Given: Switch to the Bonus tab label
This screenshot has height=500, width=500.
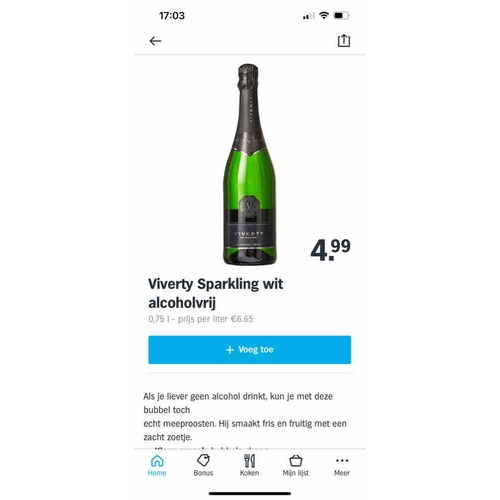Looking at the screenshot, I should click(x=203, y=473).
